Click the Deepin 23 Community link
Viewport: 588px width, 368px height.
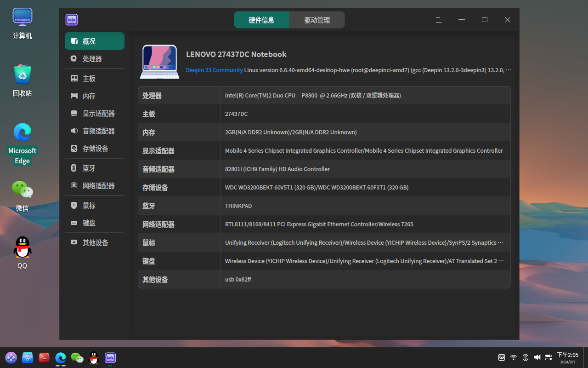point(214,70)
